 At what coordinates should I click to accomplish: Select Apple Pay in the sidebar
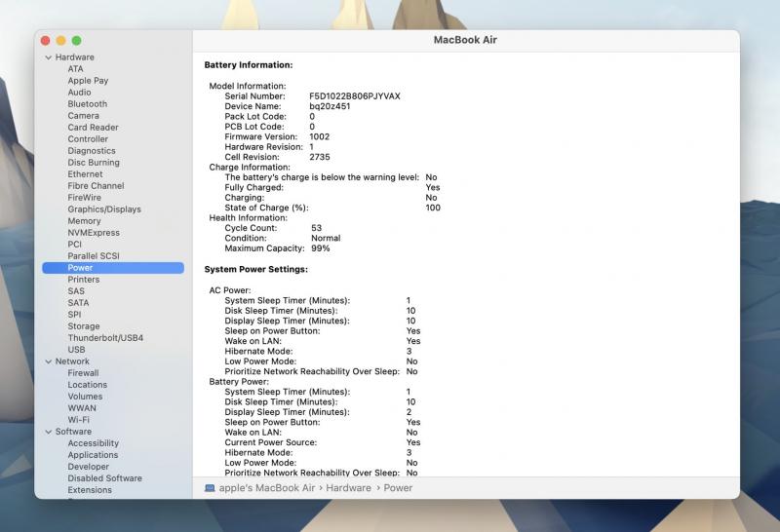point(88,81)
